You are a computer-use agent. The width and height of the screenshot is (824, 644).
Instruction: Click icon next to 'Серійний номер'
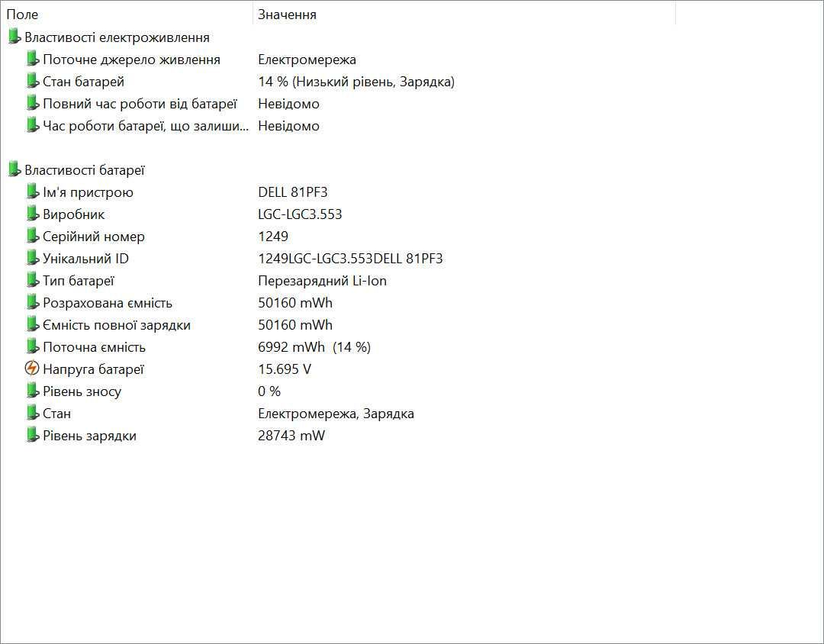click(33, 236)
